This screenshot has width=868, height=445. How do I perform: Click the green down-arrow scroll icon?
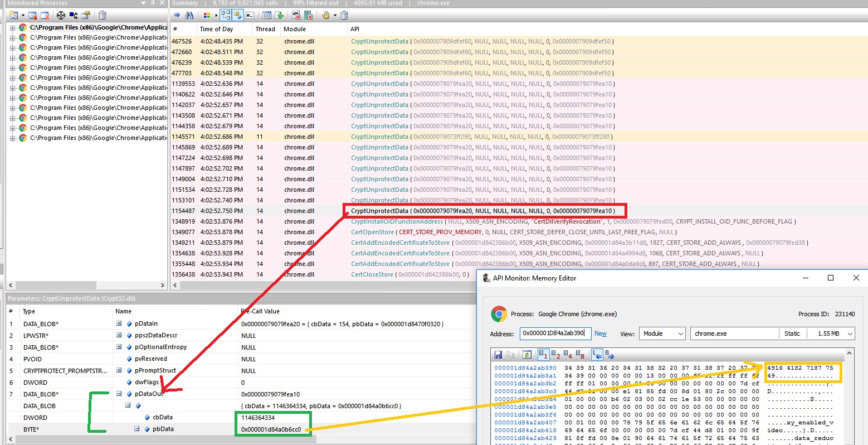[279, 15]
